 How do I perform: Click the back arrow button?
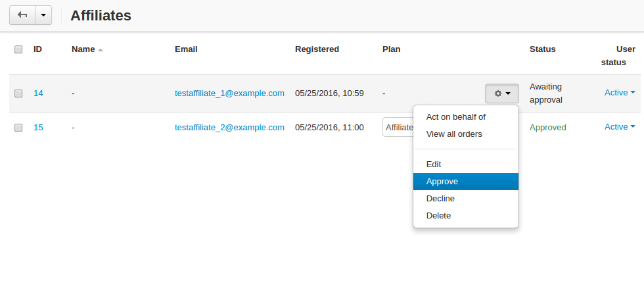click(x=22, y=15)
